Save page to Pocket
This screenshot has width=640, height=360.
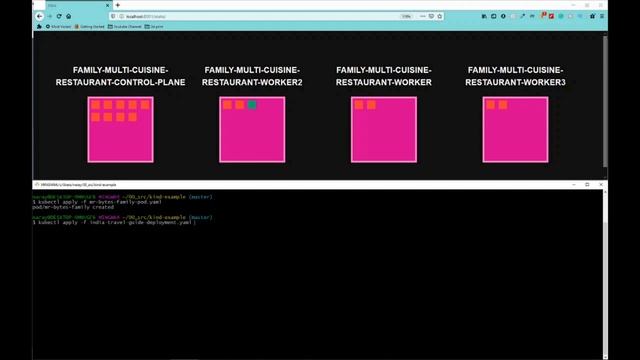(431, 16)
